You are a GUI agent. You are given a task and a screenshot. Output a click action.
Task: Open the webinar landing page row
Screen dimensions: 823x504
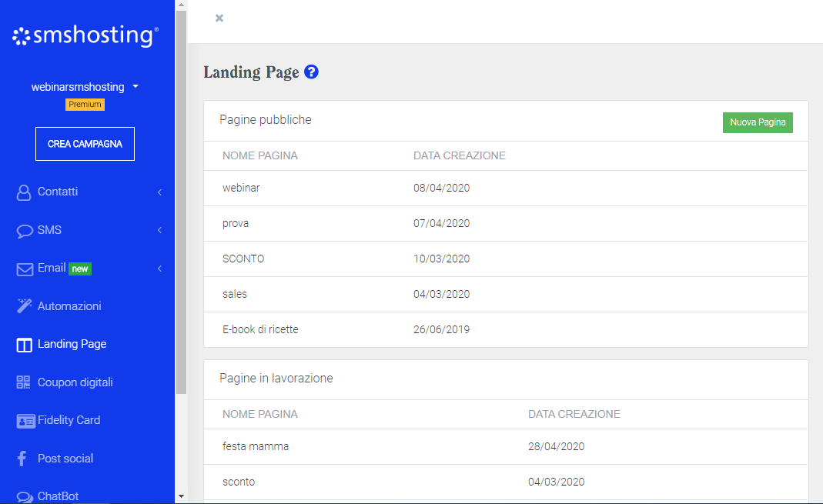point(240,187)
